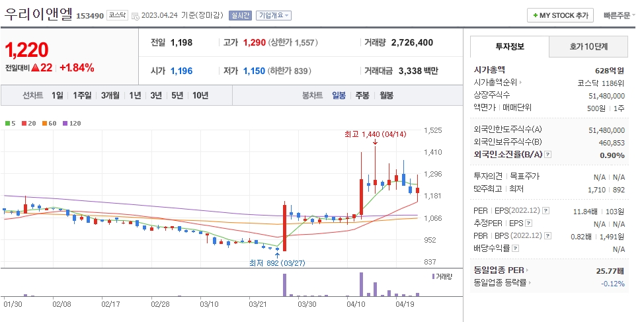Click the 동일업종 PER link

(x=499, y=270)
